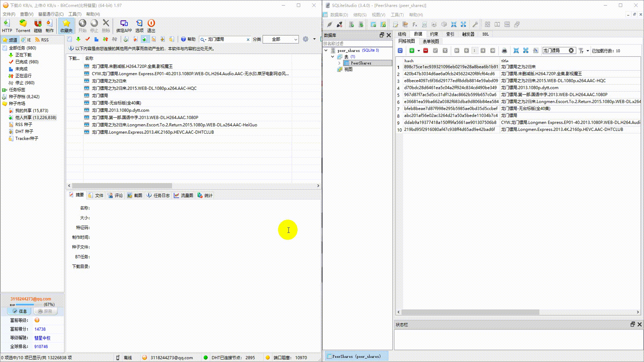
Task: Toggle the 信息 button under the account
Action: click(19, 311)
